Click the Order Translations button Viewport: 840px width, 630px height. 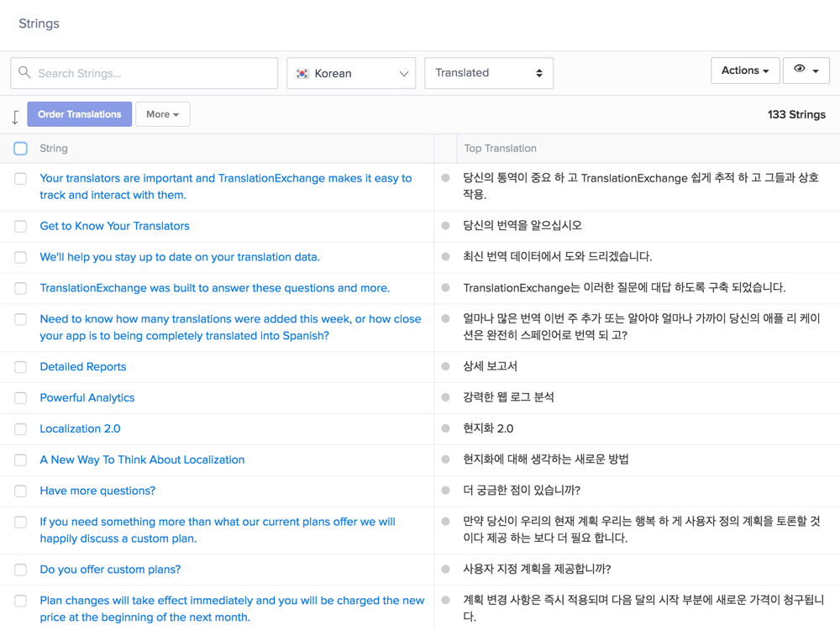pos(79,114)
